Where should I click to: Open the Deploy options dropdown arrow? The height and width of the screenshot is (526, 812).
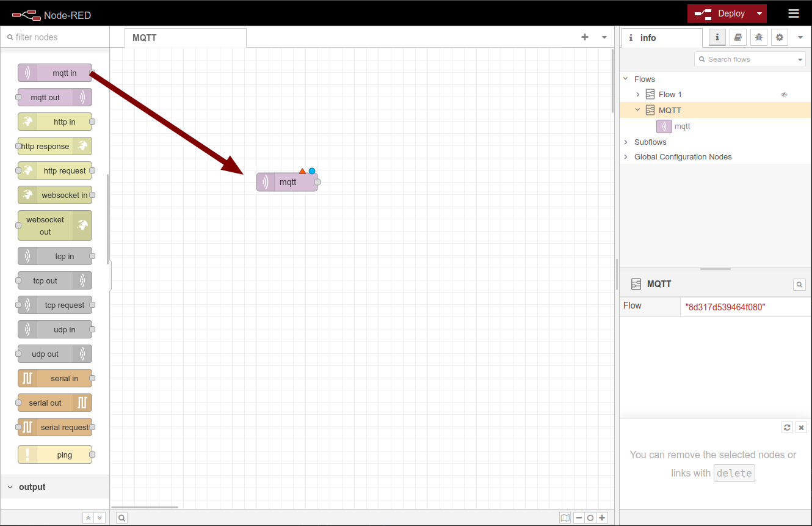point(759,13)
